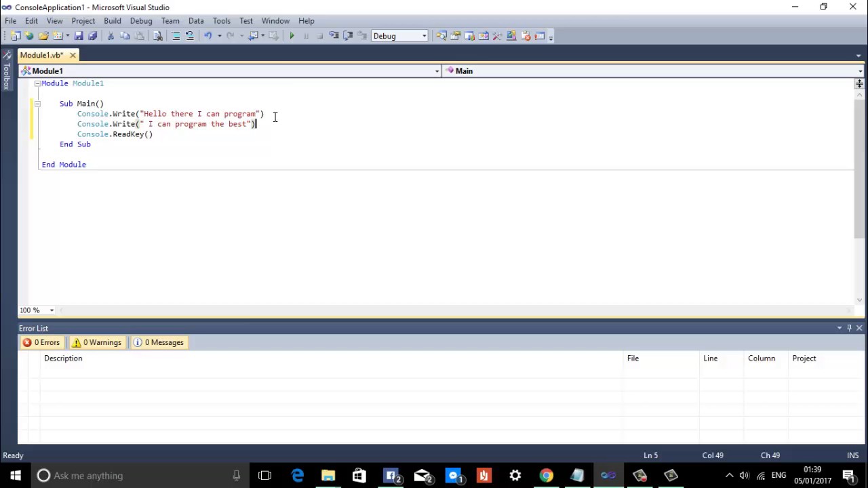Screen dimensions: 868x488
Task: Toggle the 0 Messages filter
Action: coord(159,342)
